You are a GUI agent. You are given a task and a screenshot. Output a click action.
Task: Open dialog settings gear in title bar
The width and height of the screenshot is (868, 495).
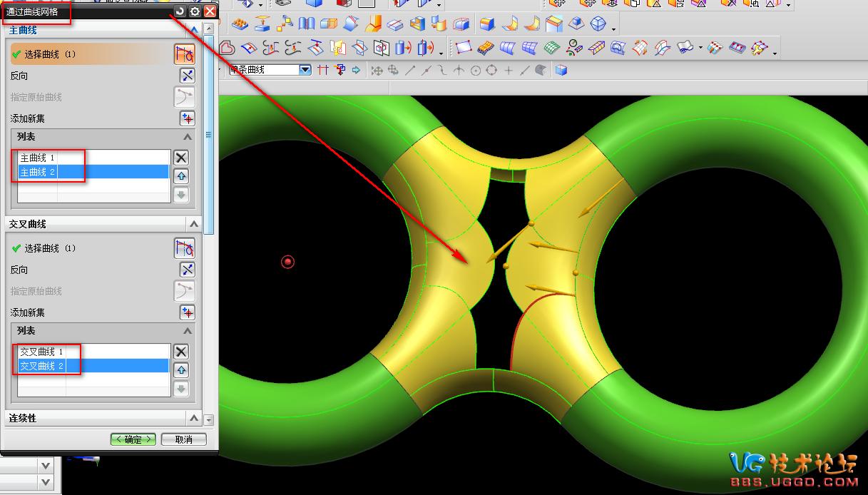[195, 11]
